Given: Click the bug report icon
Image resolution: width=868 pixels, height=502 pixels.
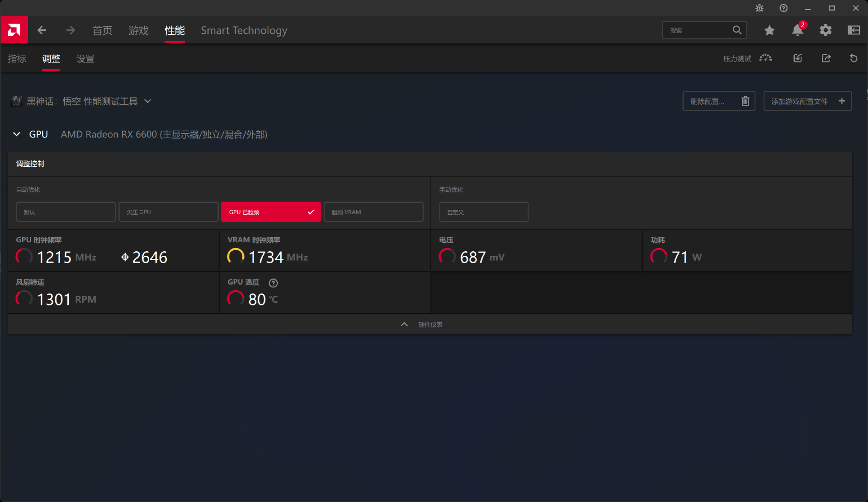Looking at the screenshot, I should tap(759, 8).
